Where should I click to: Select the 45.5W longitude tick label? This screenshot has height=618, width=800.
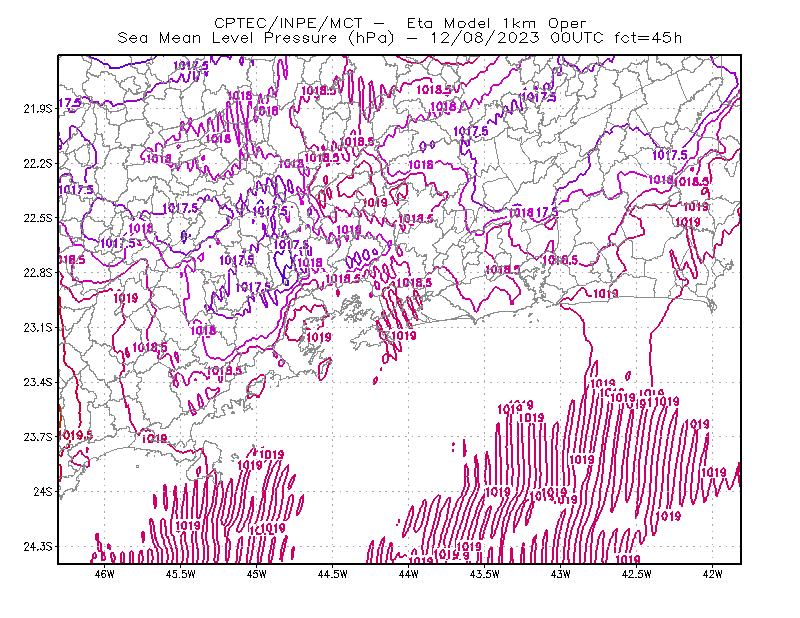coord(181,574)
